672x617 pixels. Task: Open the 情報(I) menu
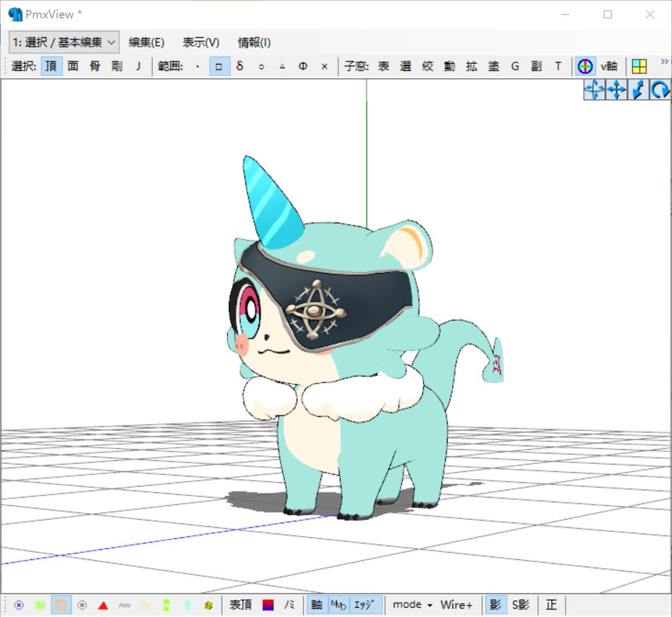click(x=254, y=43)
